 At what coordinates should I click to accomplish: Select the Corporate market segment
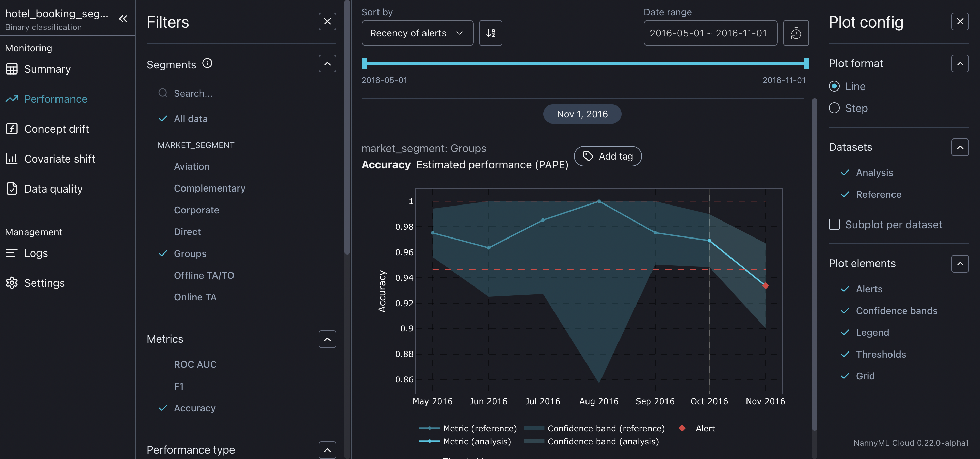click(196, 210)
